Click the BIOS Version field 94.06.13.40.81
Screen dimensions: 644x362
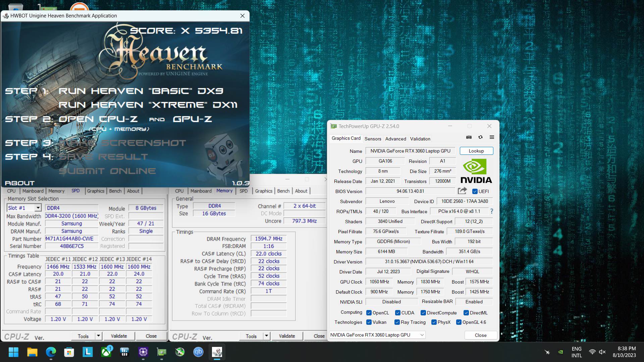[x=410, y=191]
